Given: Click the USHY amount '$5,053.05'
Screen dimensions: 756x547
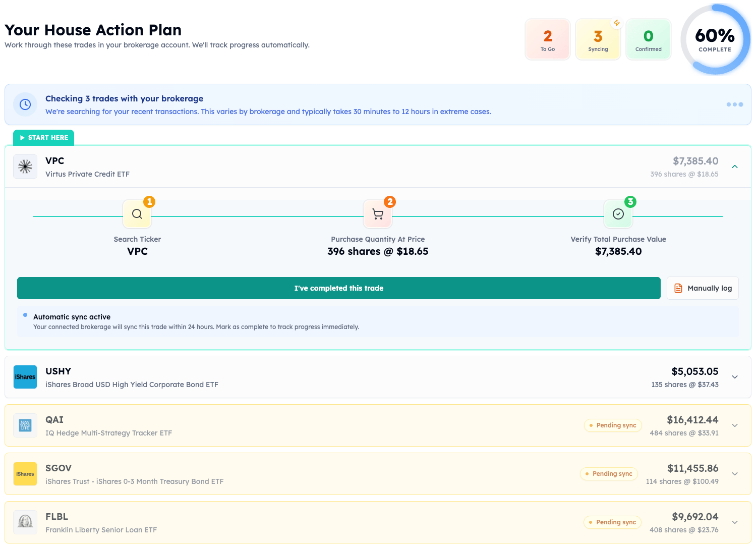Looking at the screenshot, I should pos(695,371).
